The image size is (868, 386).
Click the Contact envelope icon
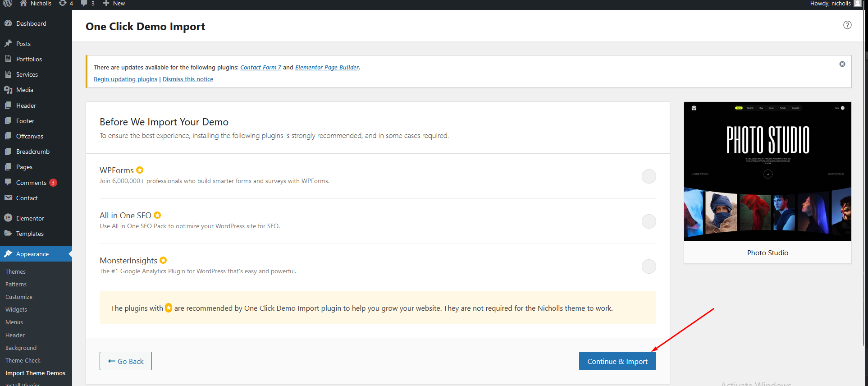pos(8,198)
